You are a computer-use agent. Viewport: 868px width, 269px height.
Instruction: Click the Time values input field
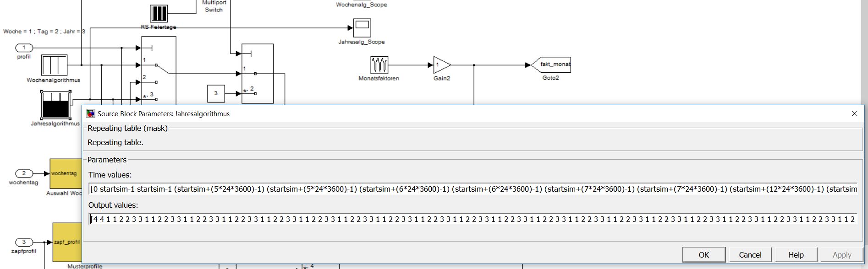473,189
